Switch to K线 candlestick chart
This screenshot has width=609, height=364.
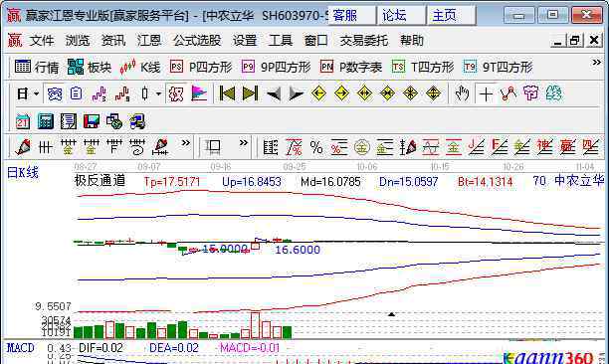(x=140, y=68)
